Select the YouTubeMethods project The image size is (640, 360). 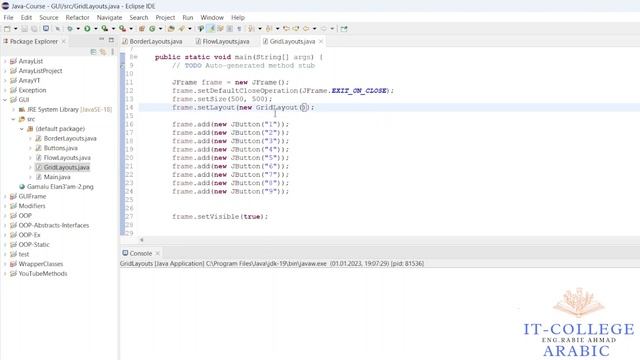(42, 273)
